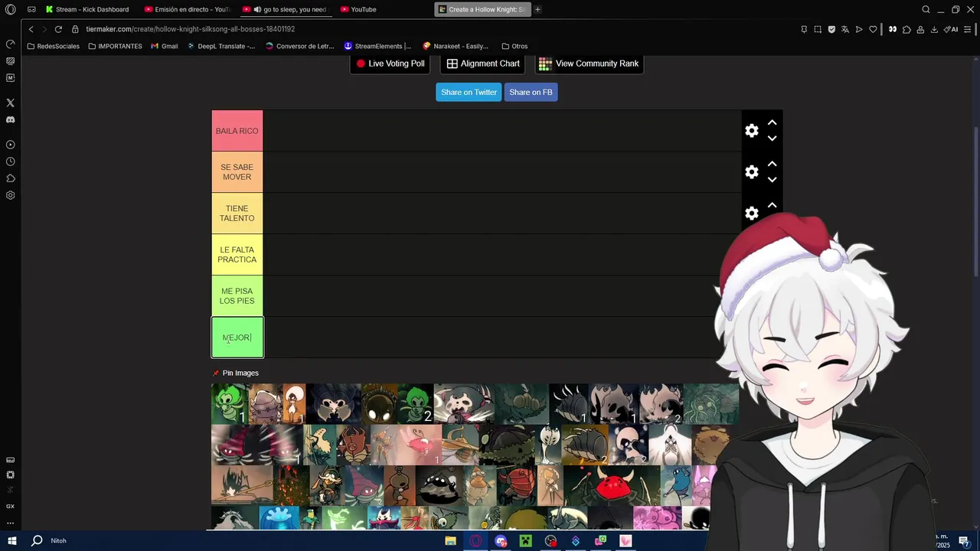The width and height of the screenshot is (980, 551).
Task: Reload the tiermaker page
Action: point(58,29)
